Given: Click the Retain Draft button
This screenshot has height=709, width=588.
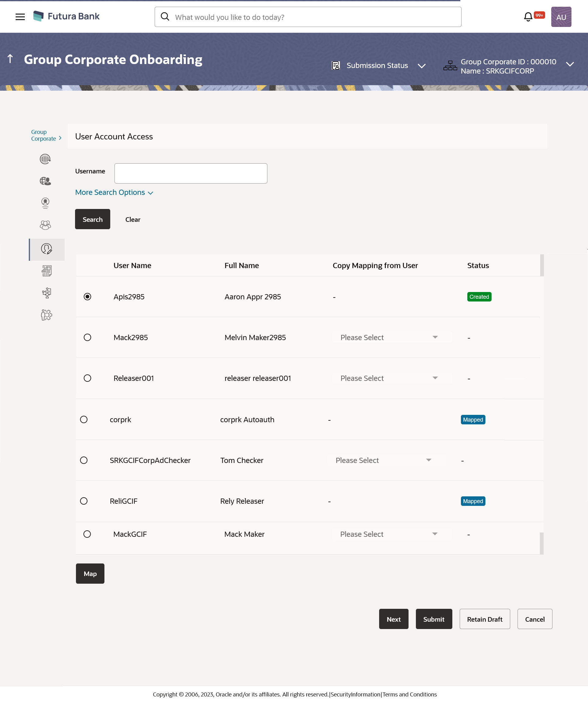Looking at the screenshot, I should pyautogui.click(x=484, y=619).
